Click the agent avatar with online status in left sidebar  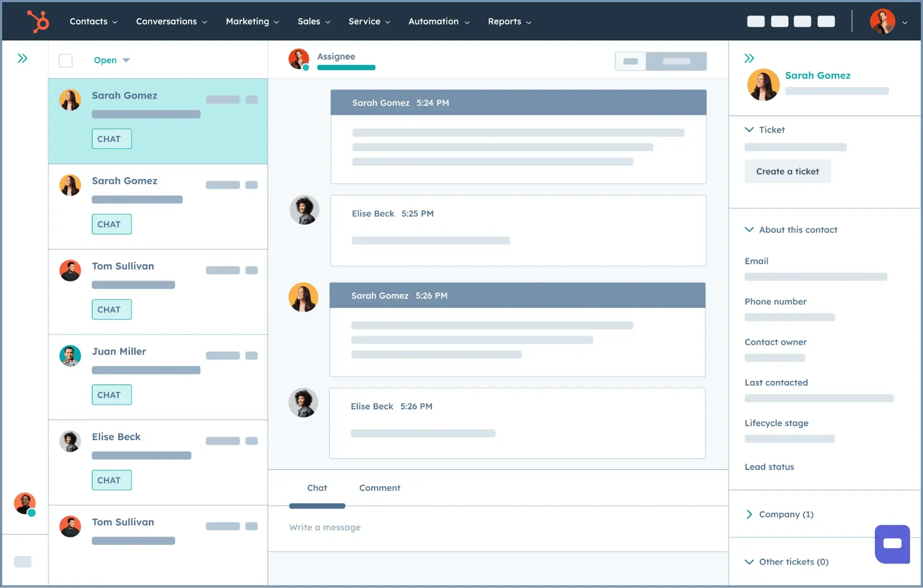coord(25,504)
